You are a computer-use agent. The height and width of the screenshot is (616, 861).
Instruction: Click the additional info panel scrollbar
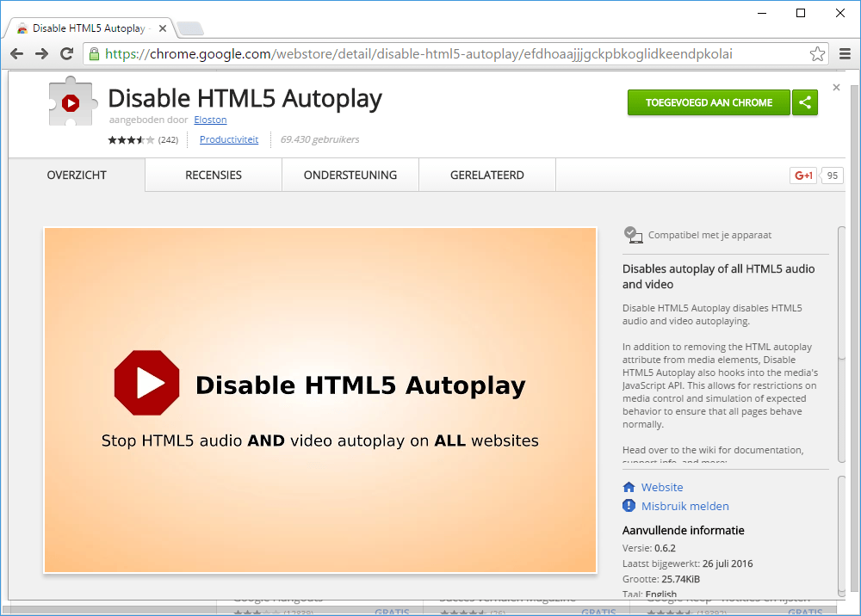[840, 535]
